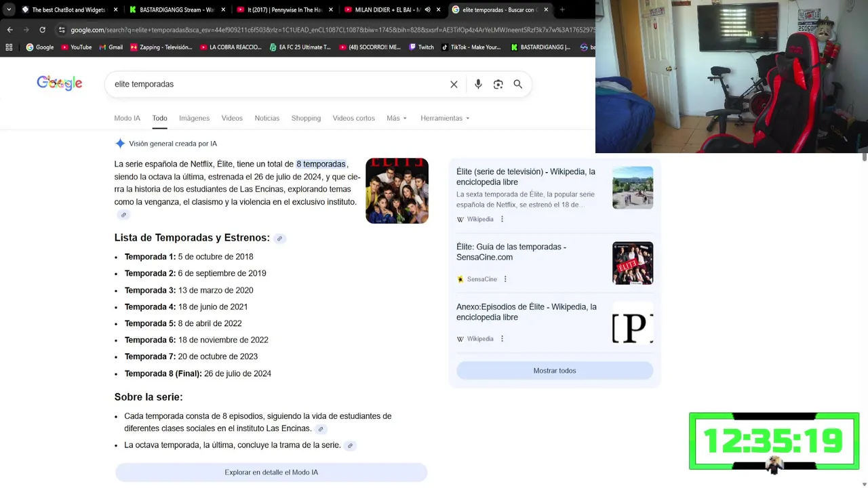
Task: Open Google bookmark
Action: point(40,47)
